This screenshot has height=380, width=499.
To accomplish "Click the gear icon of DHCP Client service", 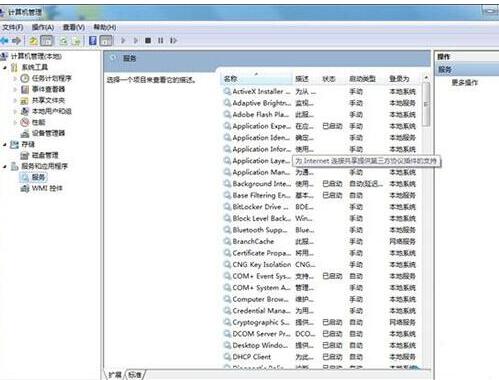I will tap(227, 357).
